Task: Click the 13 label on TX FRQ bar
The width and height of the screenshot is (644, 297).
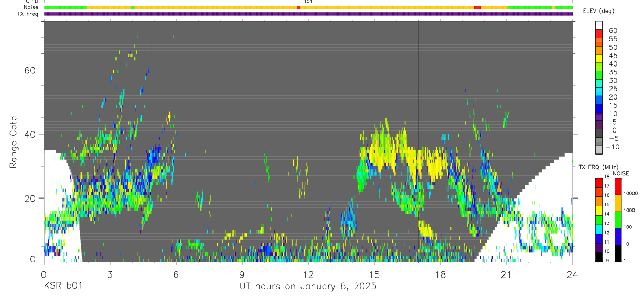Action: [607, 223]
